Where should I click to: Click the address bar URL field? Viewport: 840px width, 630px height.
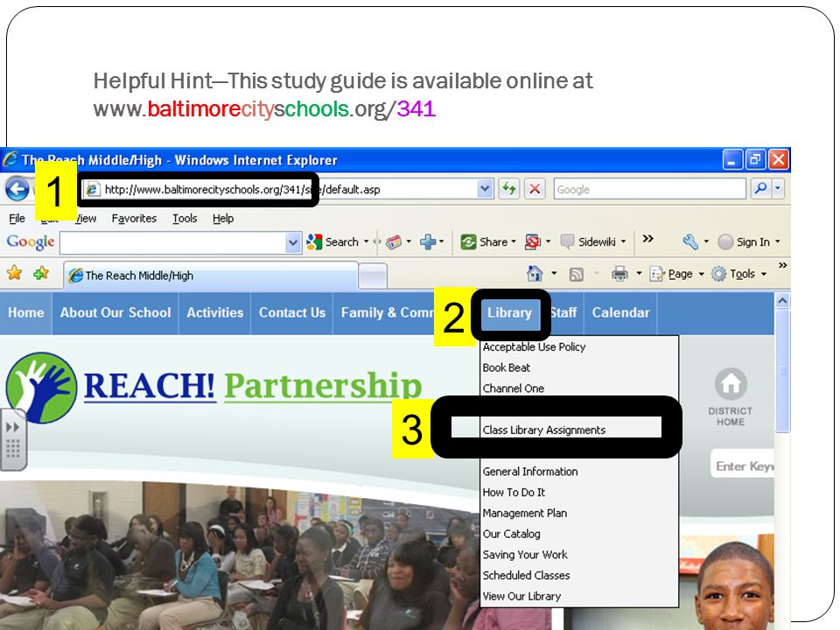(288, 189)
